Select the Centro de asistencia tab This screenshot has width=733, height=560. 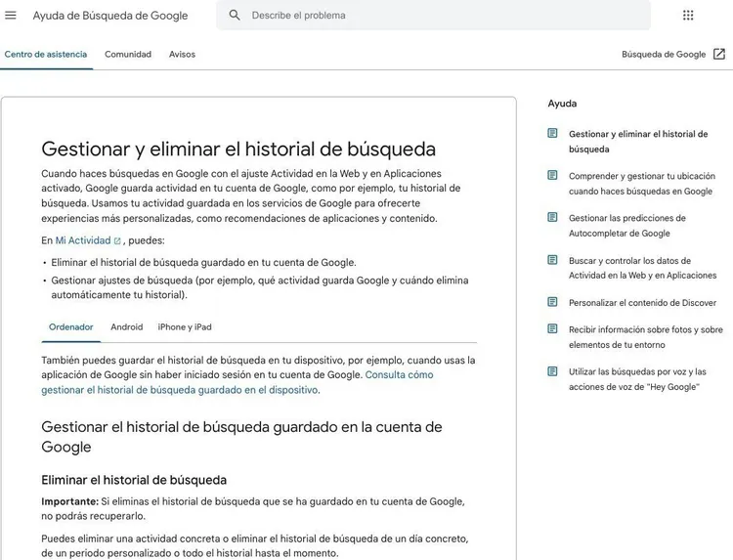click(46, 54)
